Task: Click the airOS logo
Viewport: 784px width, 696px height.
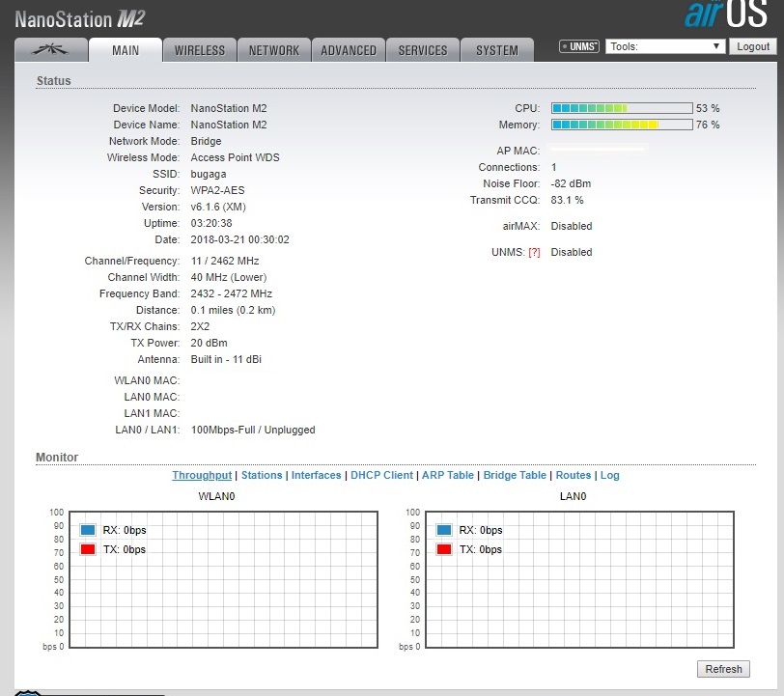Action: click(x=725, y=14)
